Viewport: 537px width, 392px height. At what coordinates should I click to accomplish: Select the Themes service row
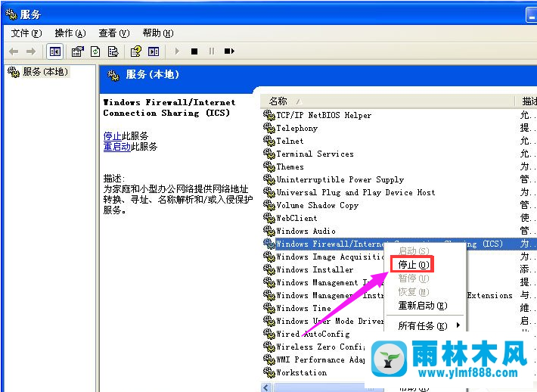[x=290, y=166]
